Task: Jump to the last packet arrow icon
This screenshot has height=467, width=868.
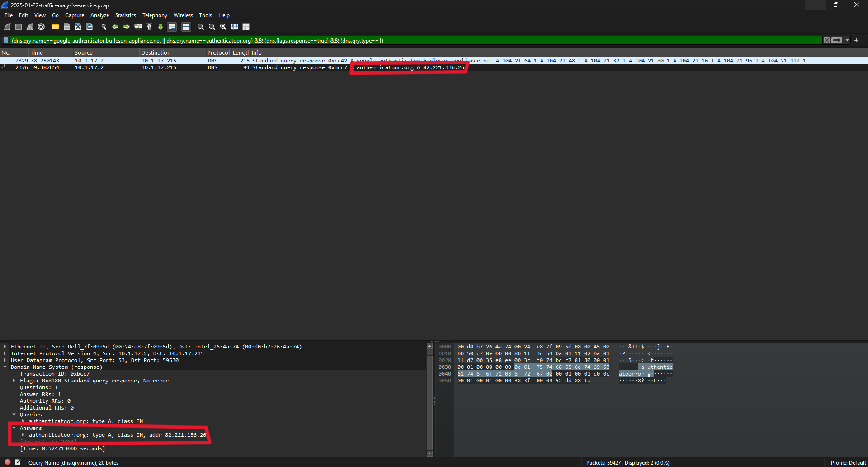Action: click(x=160, y=27)
